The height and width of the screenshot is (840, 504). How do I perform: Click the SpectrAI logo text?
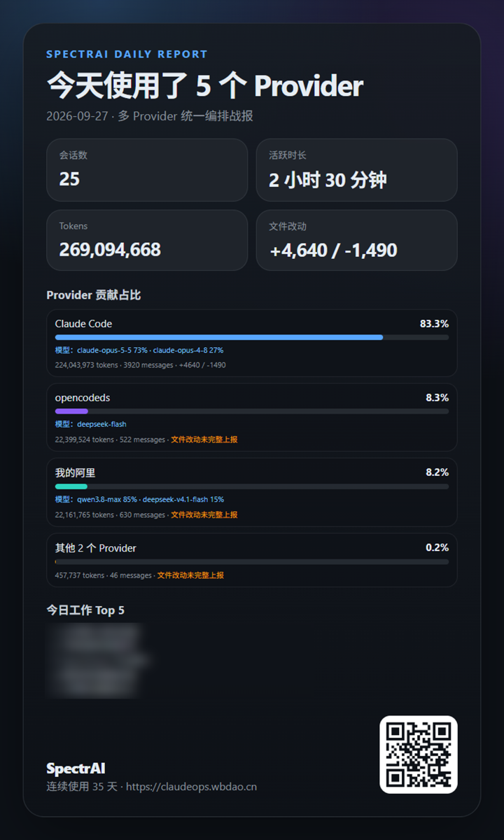pyautogui.click(x=76, y=769)
